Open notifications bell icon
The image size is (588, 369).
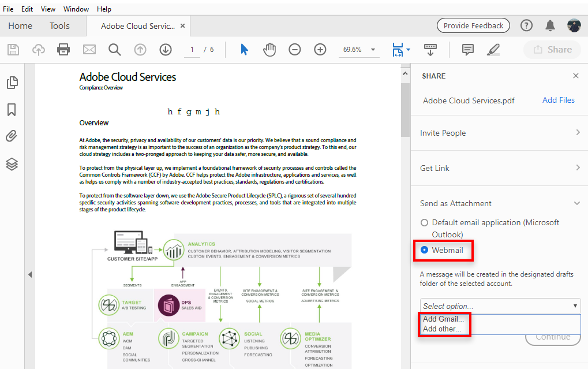(550, 25)
